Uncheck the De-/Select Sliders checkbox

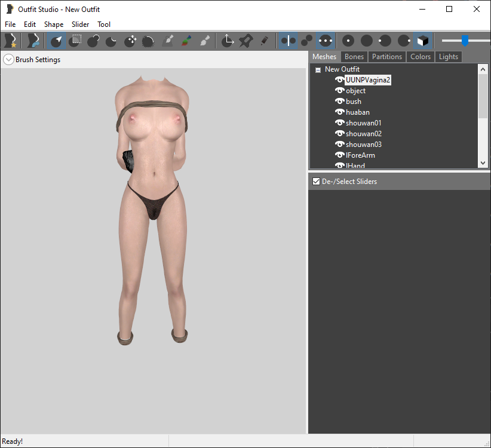click(316, 181)
